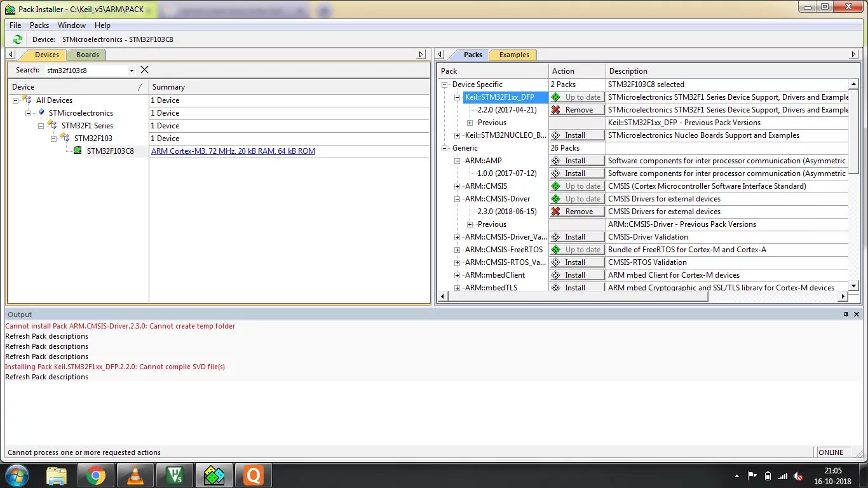The image size is (868, 488).
Task: Sort by the Device column header
Action: 79,87
